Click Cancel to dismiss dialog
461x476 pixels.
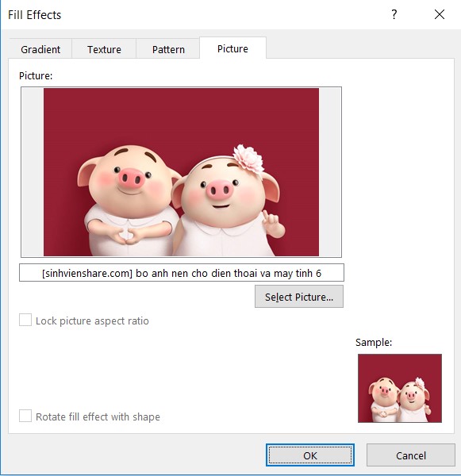(411, 455)
